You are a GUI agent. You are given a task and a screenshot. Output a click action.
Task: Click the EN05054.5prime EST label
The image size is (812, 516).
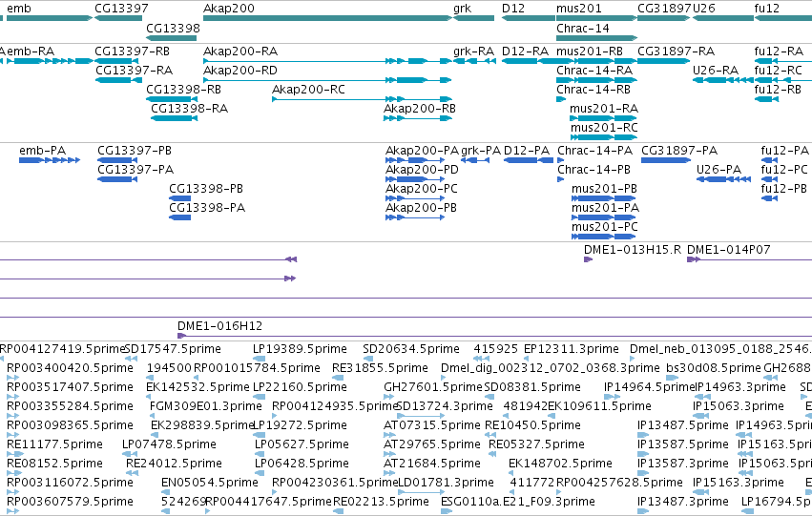pos(210,483)
